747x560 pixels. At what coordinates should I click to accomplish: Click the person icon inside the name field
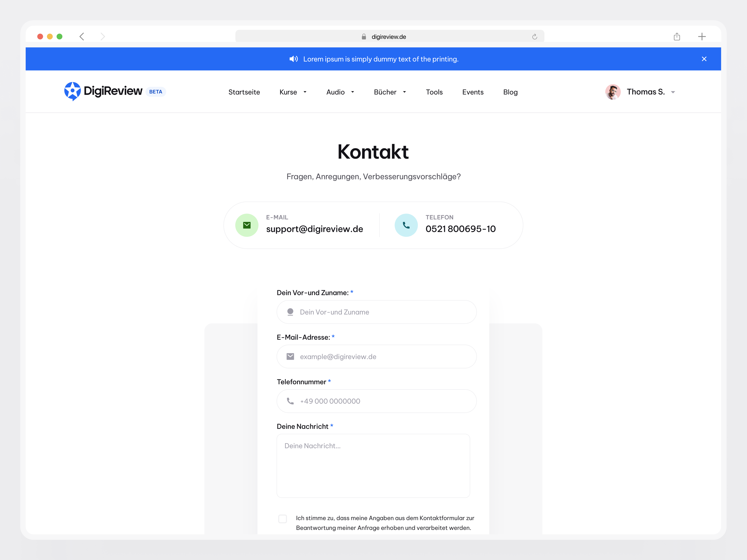pyautogui.click(x=290, y=312)
